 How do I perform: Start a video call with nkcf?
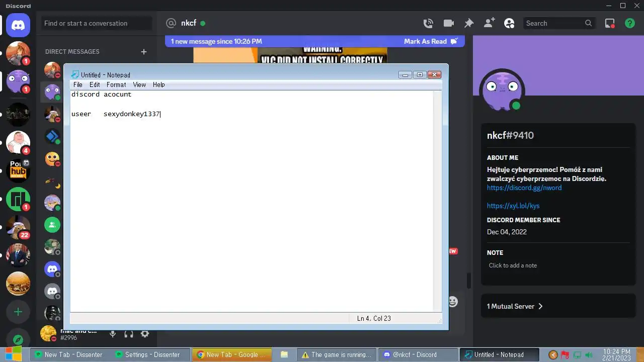click(448, 23)
